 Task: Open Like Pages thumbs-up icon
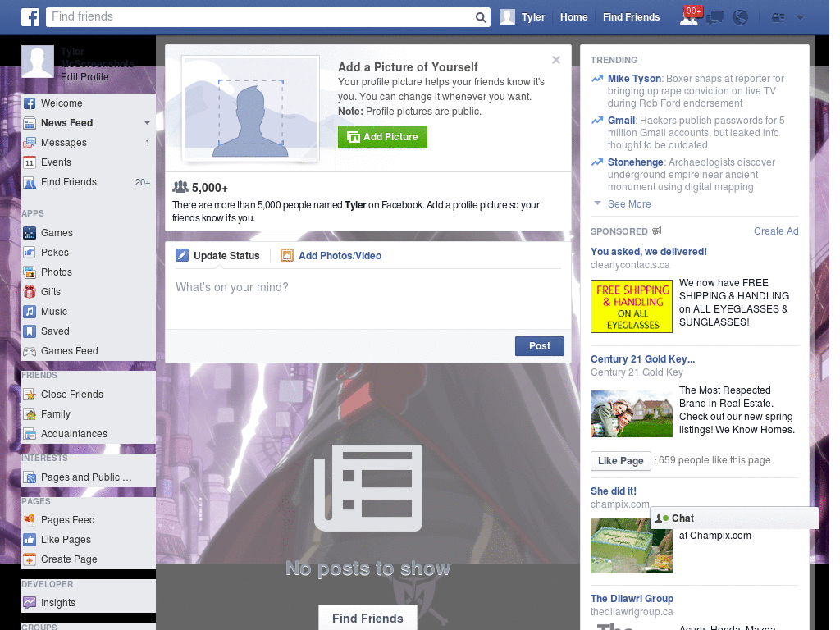[x=30, y=540]
